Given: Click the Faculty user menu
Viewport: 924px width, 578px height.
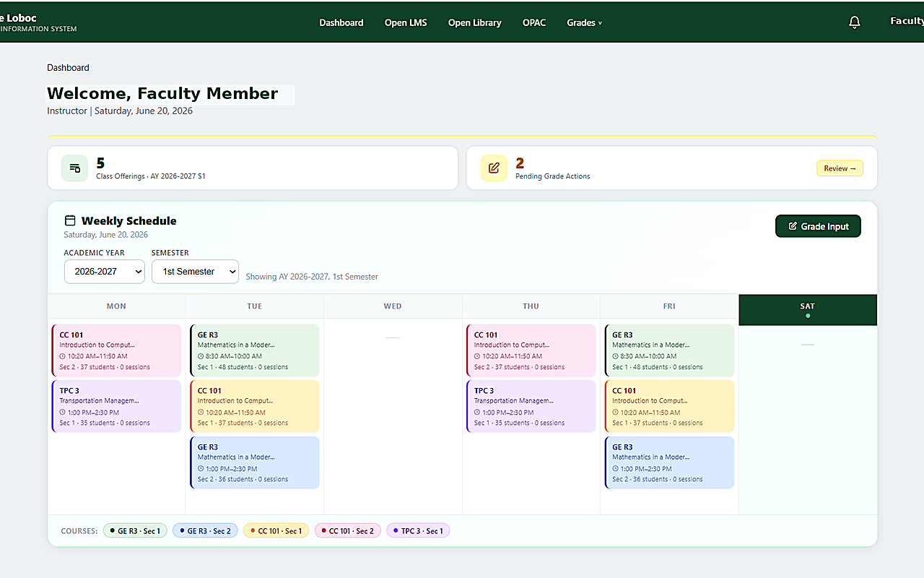Looking at the screenshot, I should point(907,22).
